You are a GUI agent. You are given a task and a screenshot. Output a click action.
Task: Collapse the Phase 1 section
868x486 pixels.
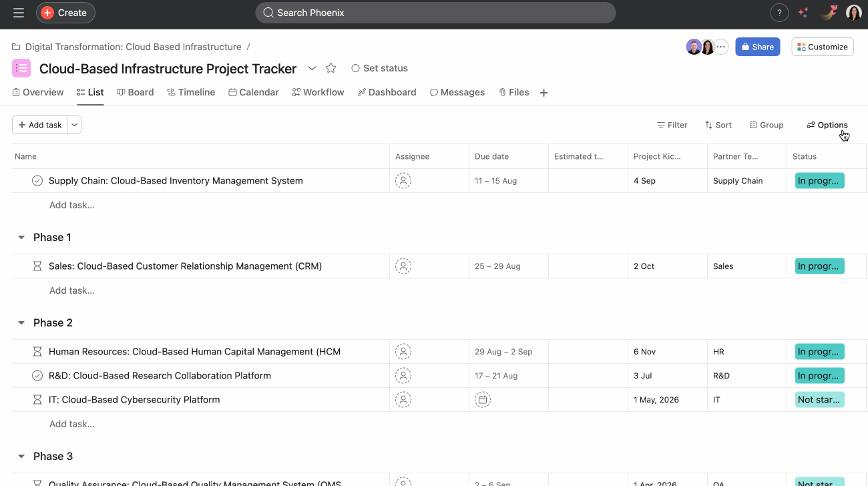(x=21, y=238)
